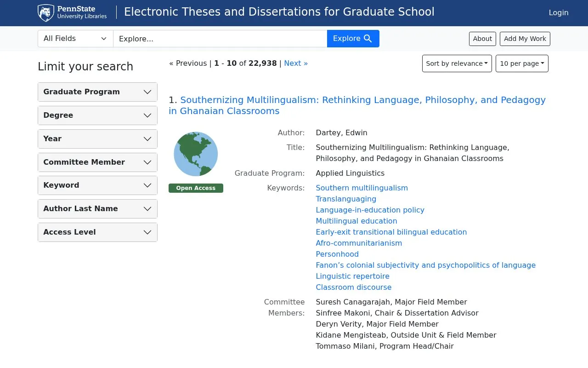Click the Translanguaging keyword link
This screenshot has height=368, width=588.
click(346, 199)
